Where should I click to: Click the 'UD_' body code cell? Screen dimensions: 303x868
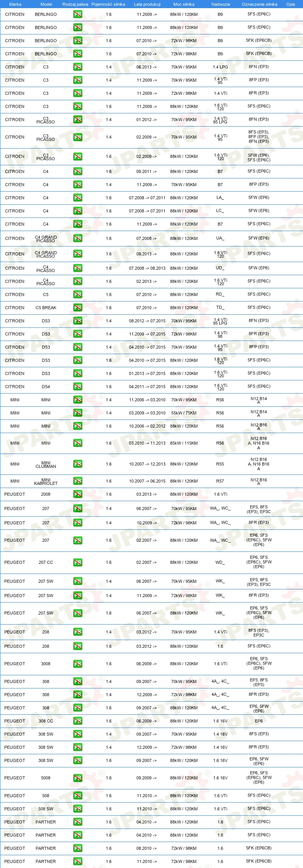(x=220, y=268)
